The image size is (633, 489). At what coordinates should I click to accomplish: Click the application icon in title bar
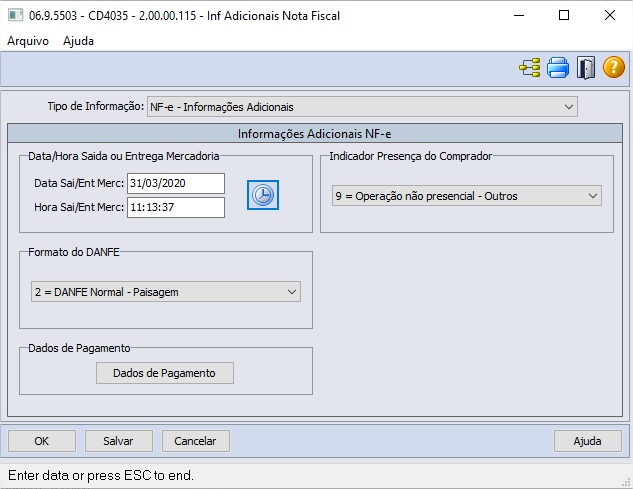[16, 15]
